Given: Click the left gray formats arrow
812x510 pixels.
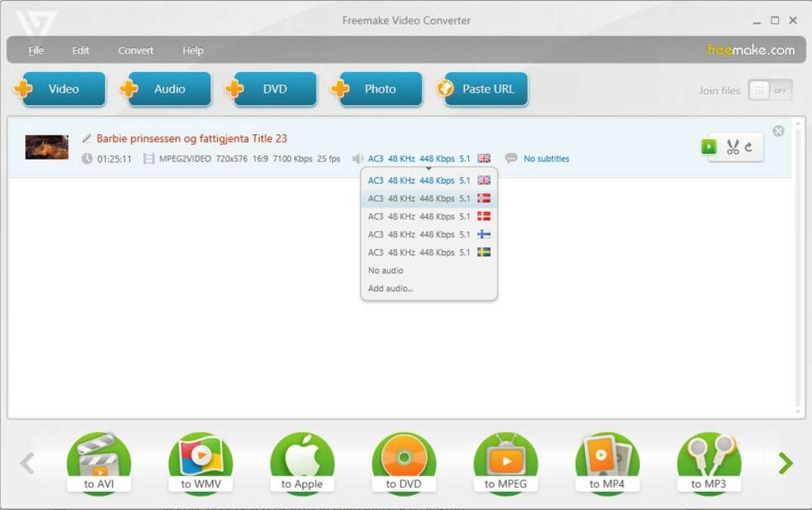Looking at the screenshot, I should [x=27, y=463].
